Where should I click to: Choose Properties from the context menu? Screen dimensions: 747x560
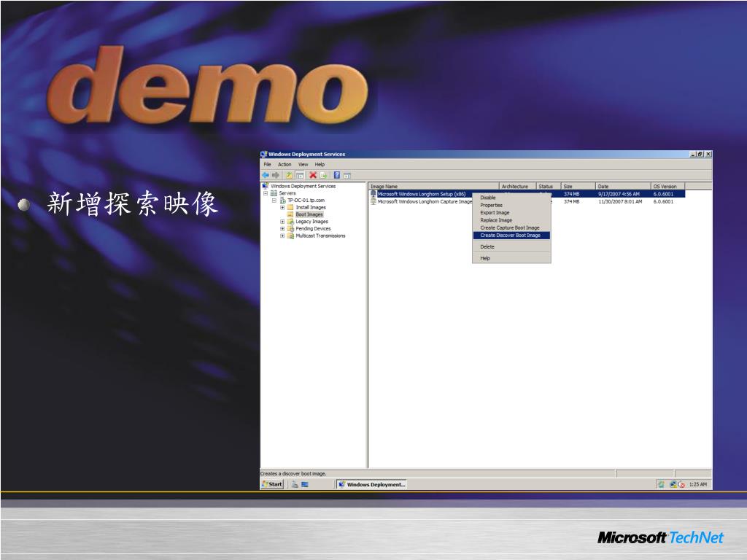tap(511, 205)
